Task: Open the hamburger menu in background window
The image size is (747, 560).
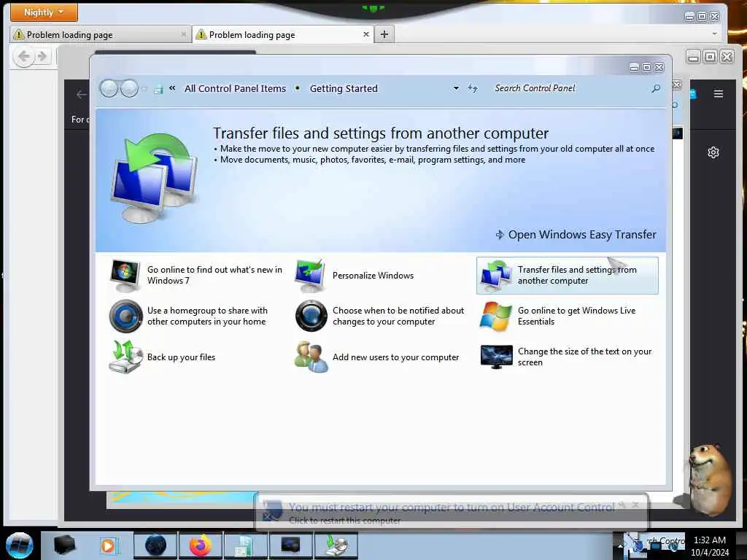Action: (719, 94)
